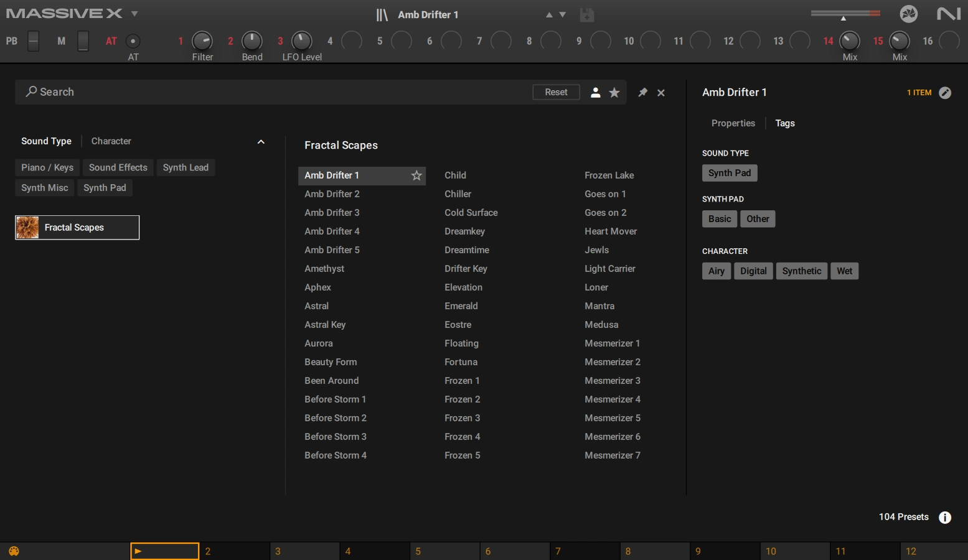Open the Massive X main menu dropdown arrow
This screenshot has height=560, width=968.
(134, 14)
